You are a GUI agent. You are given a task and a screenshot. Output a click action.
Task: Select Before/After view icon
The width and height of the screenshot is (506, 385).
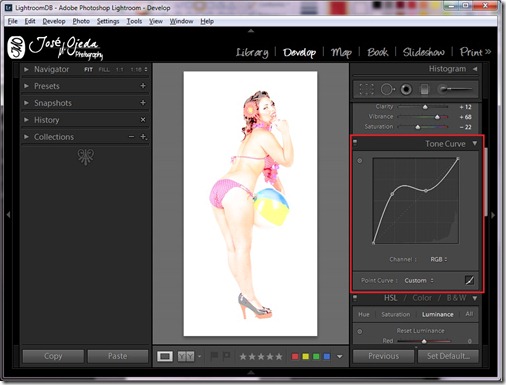[186, 356]
